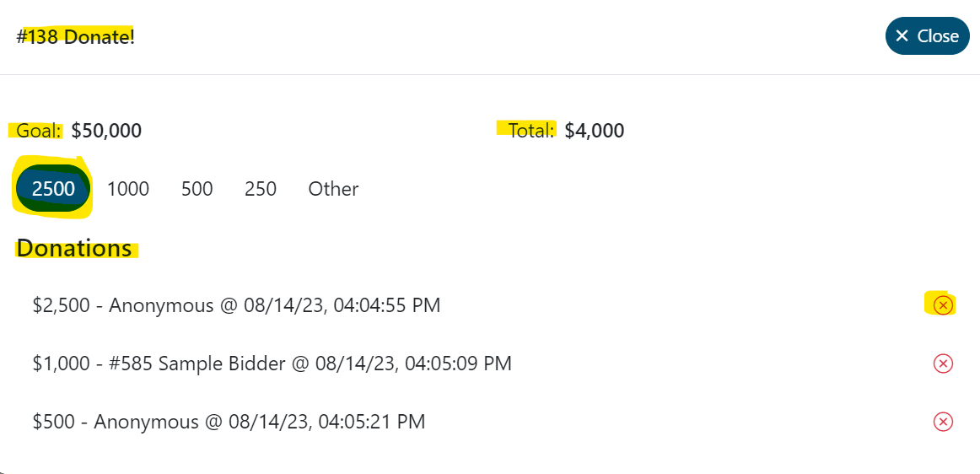Screen dimensions: 980x474
Task: Close the Donate dialog
Action: 927,36
